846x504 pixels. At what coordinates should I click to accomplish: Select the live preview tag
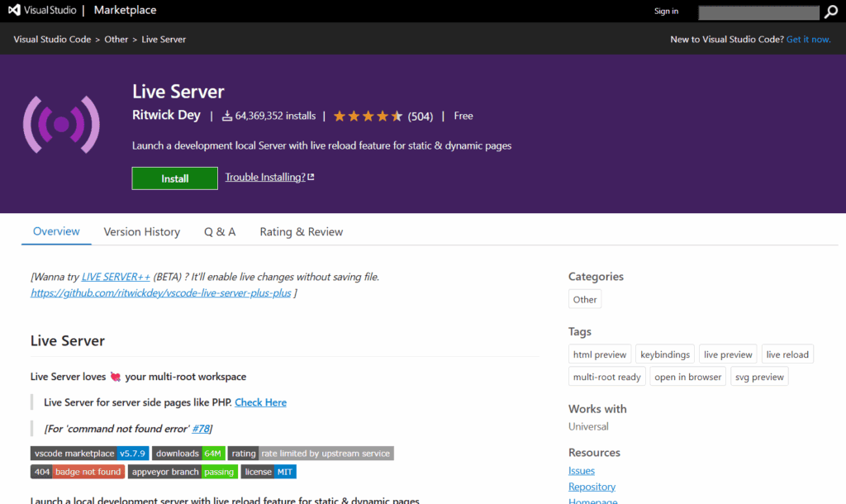pyautogui.click(x=728, y=354)
